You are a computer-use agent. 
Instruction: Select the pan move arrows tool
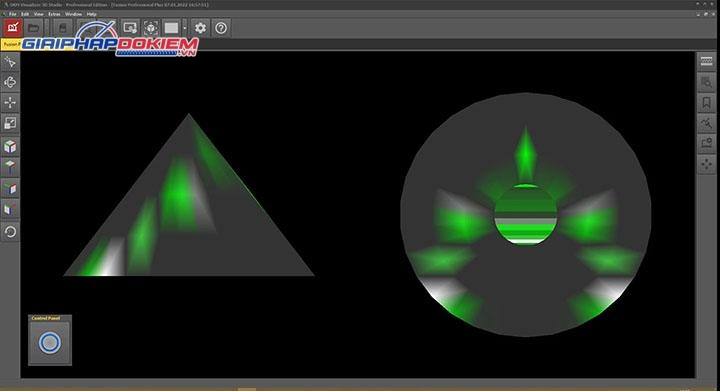(10, 102)
